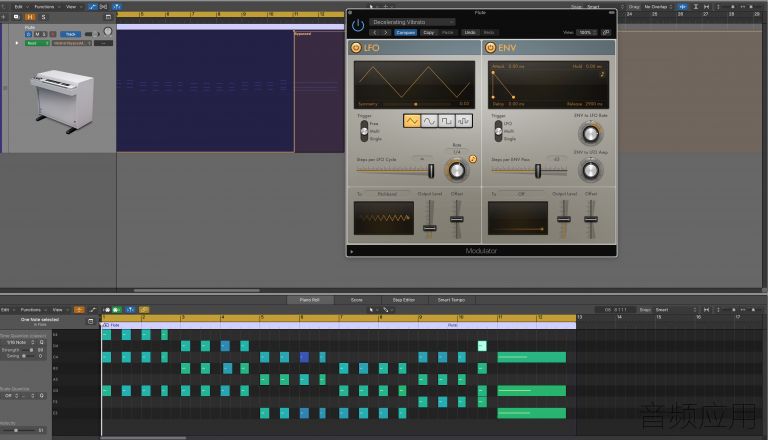The width and height of the screenshot is (768, 440).
Task: Turn off the LFO section power icon
Action: [x=356, y=48]
